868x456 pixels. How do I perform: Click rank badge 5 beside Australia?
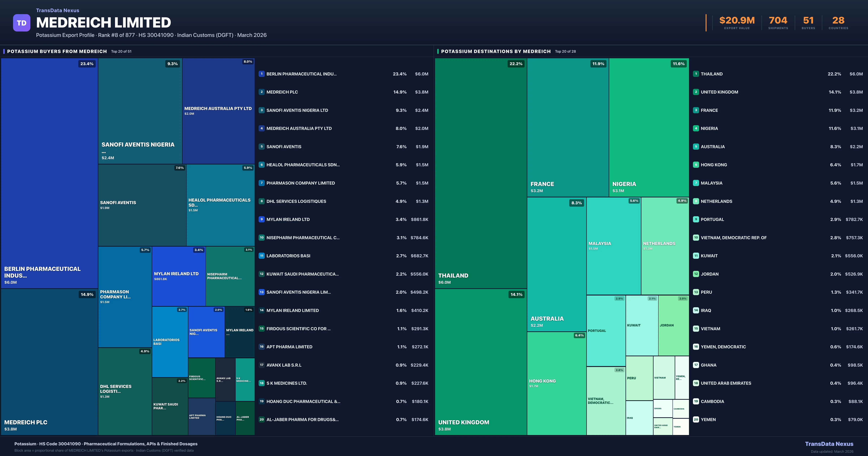click(696, 147)
